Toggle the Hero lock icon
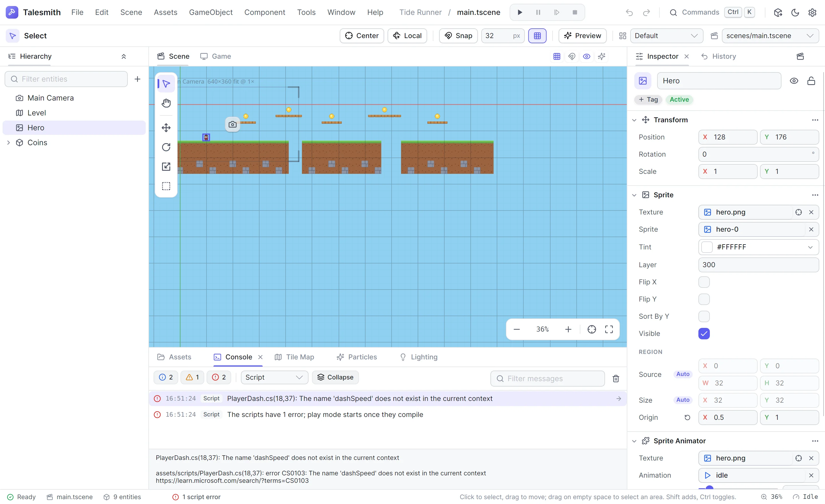Screen dimensions: 825x504 [811, 81]
